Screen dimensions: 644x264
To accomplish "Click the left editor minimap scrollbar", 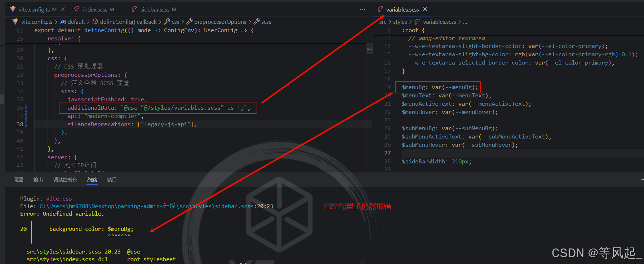I will point(369,49).
